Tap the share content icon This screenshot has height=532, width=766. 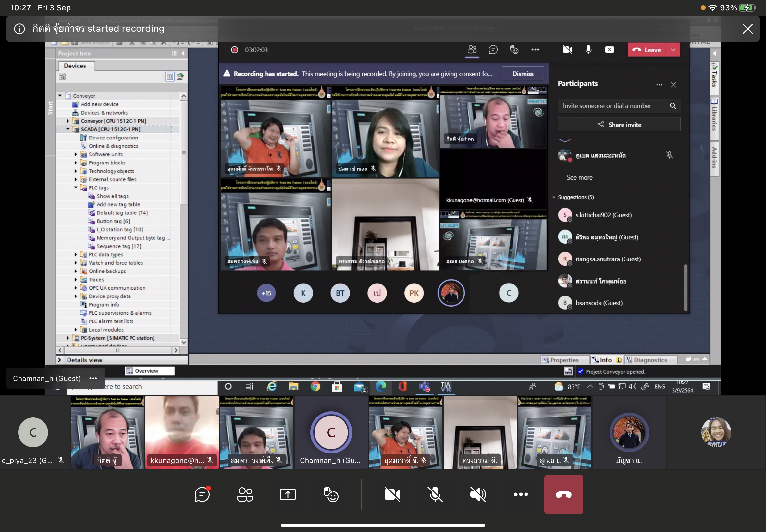pos(288,494)
